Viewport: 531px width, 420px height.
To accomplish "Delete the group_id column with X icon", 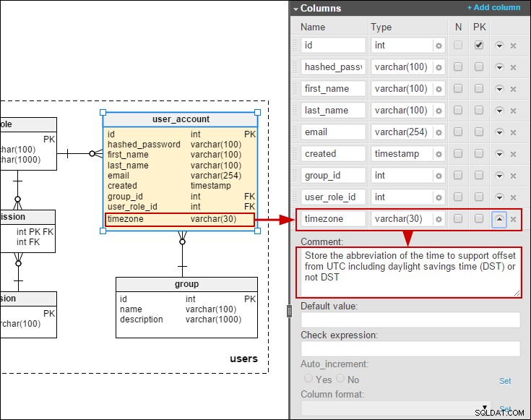I will [x=513, y=176].
